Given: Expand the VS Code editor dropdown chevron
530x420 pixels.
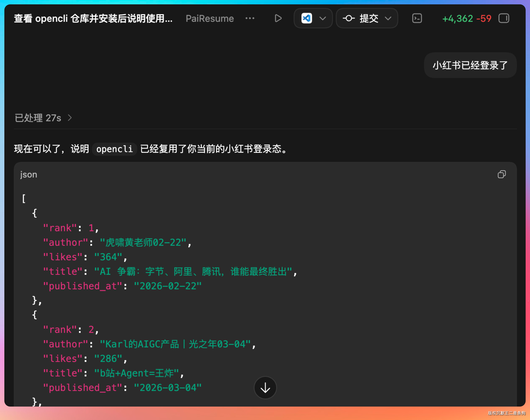Looking at the screenshot, I should [x=323, y=19].
